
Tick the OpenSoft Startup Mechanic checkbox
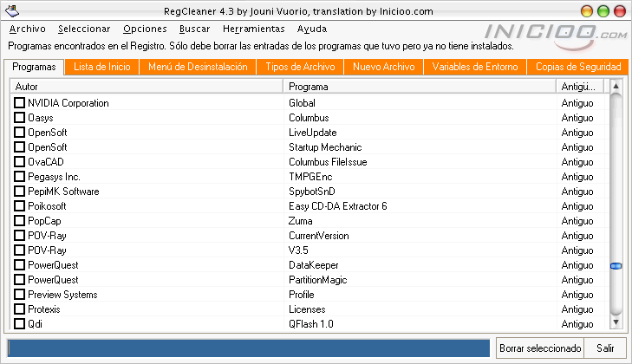pos(19,146)
